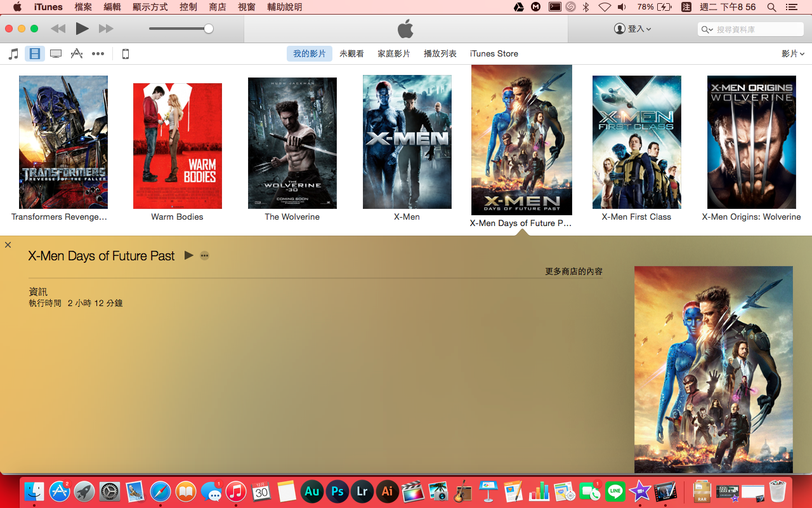Click the main Play button in toolbar

(x=82, y=29)
